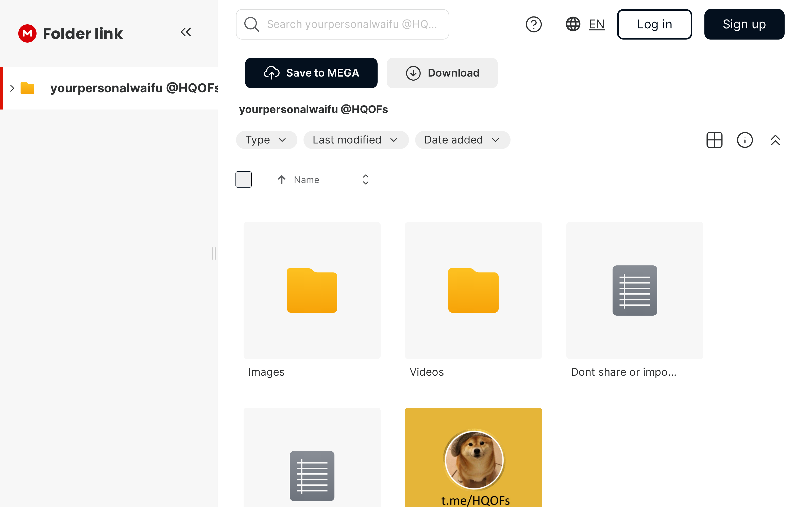812x507 pixels.
Task: Open the Type filter dropdown
Action: (x=266, y=140)
